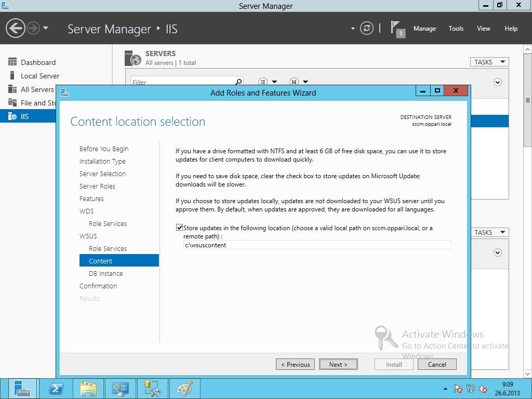This screenshot has width=532, height=399.
Task: Refresh Server Manager with the refresh icon
Action: (x=366, y=28)
